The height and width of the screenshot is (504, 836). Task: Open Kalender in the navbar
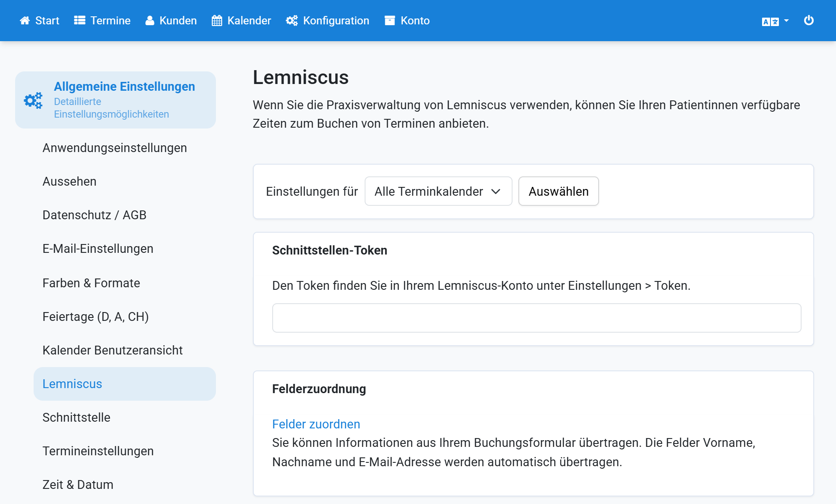241,21
